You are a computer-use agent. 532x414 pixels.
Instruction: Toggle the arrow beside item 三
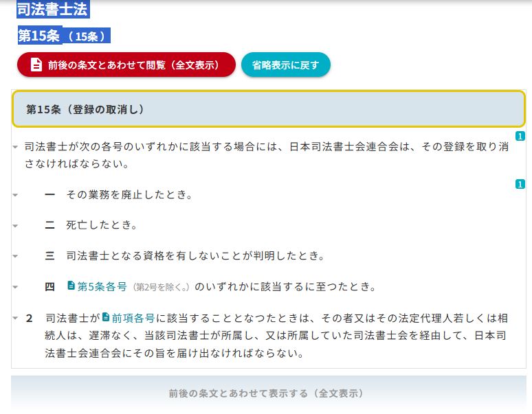(x=15, y=256)
